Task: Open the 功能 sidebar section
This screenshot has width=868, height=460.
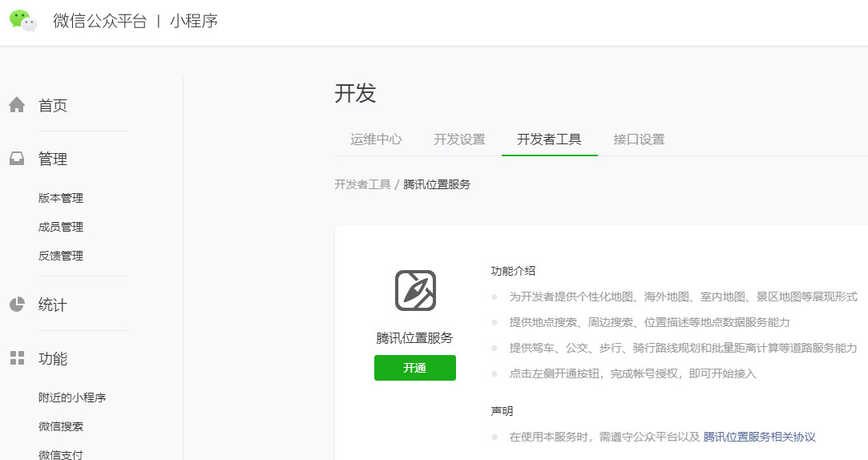Action: click(53, 359)
